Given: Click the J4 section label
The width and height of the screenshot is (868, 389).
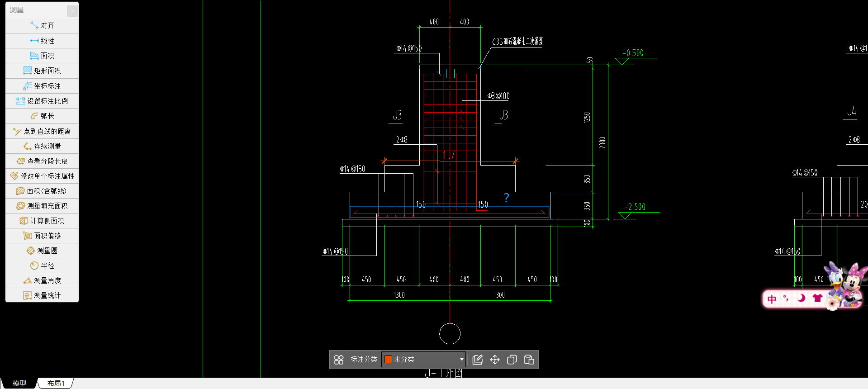Looking at the screenshot, I should 852,111.
